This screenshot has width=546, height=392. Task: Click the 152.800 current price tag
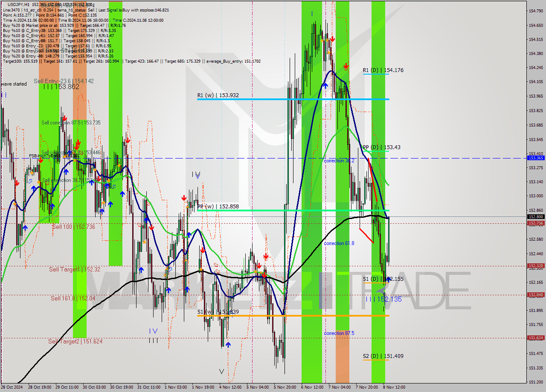(536, 216)
